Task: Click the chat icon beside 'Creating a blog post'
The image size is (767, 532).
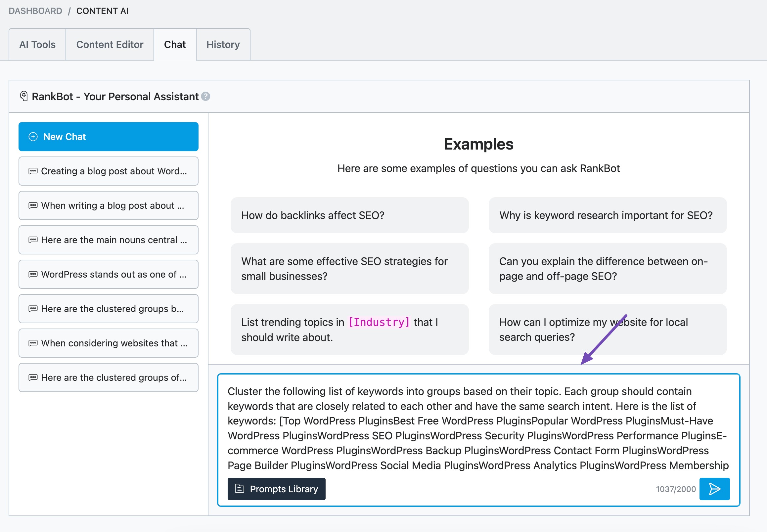Action: (33, 171)
